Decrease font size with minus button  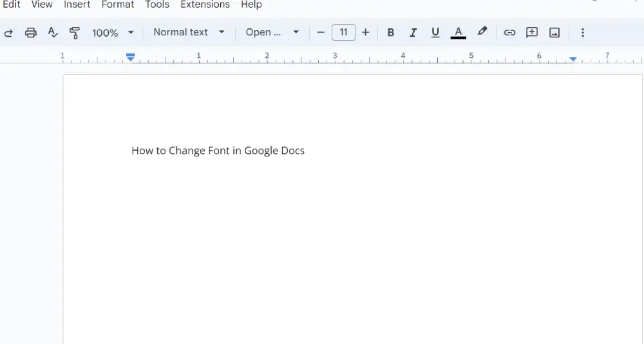tap(321, 32)
